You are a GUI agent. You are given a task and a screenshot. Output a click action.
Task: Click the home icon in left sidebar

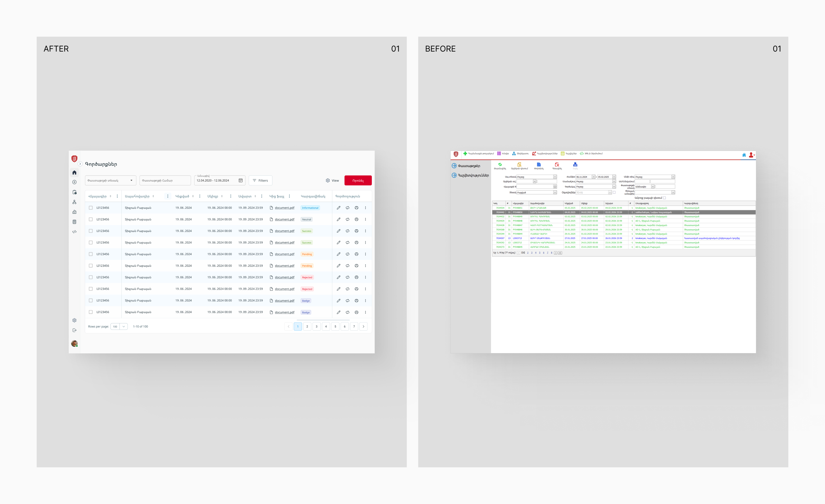(x=74, y=173)
